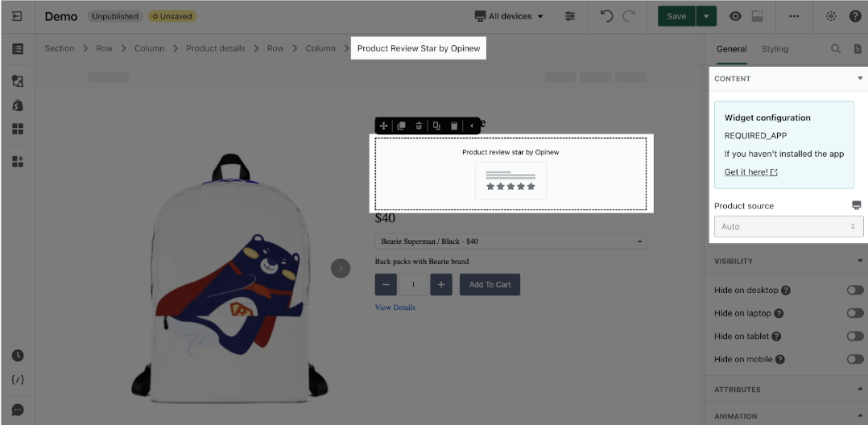The width and height of the screenshot is (868, 425).
Task: Toggle Hide on laptop switch
Action: pos(855,313)
